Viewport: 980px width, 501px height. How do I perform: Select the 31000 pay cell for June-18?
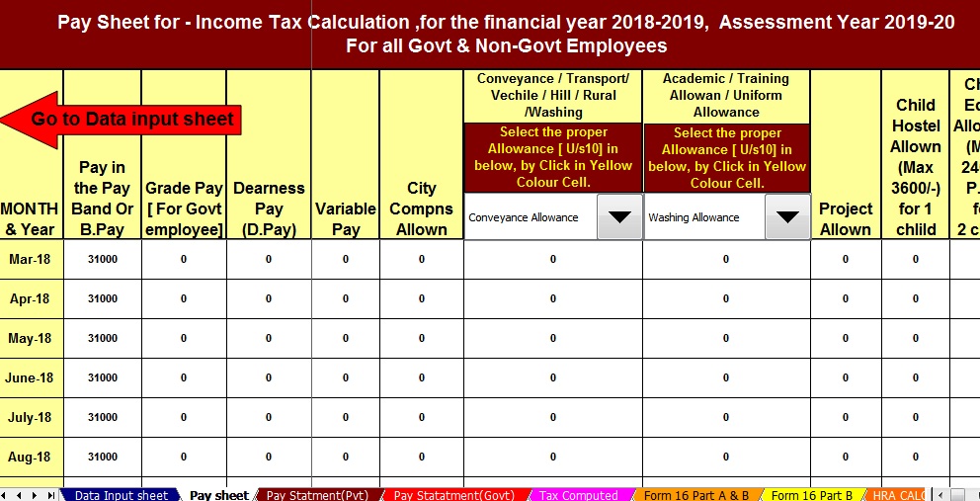103,377
